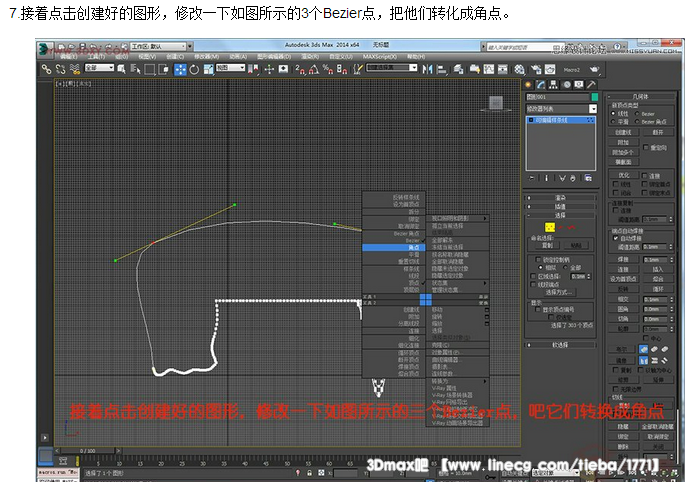Switch to the Motion command panel tab
This screenshot has width=688, height=482.
567,84
